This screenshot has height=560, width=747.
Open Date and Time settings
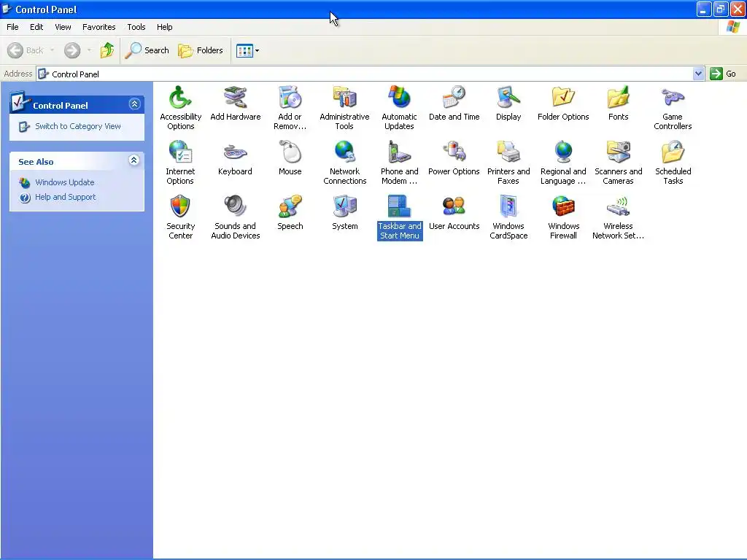454,104
